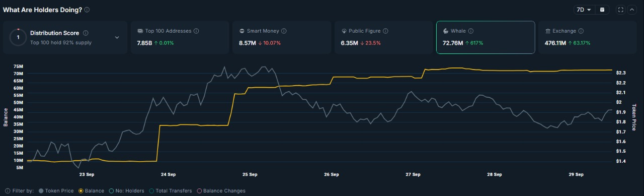Click info icon next to Smart Money

pyautogui.click(x=284, y=31)
